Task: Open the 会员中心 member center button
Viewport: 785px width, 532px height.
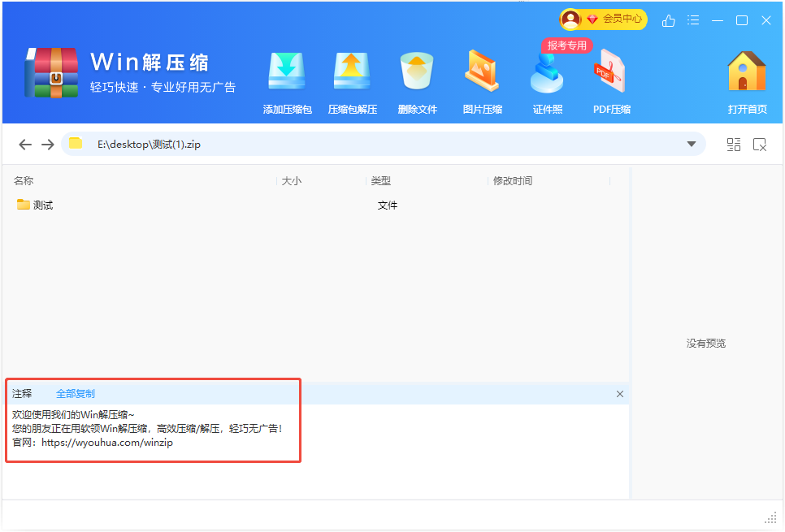Action: coord(604,19)
